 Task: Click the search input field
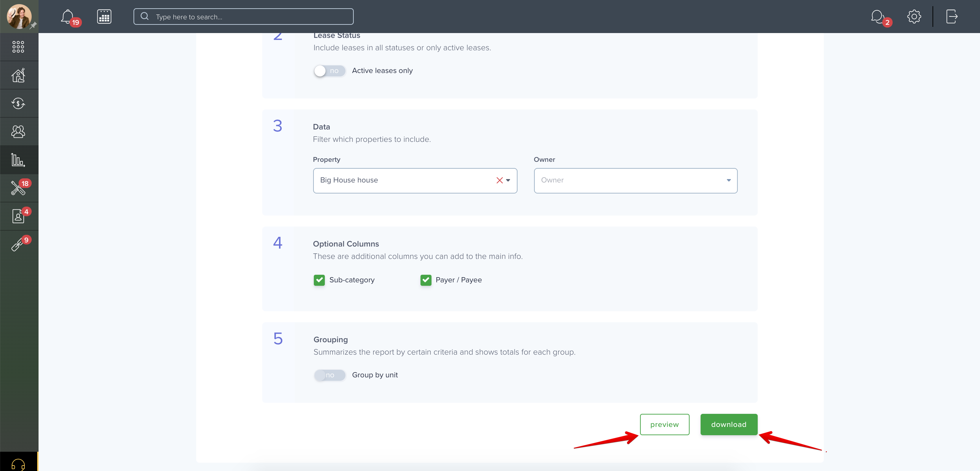tap(244, 17)
